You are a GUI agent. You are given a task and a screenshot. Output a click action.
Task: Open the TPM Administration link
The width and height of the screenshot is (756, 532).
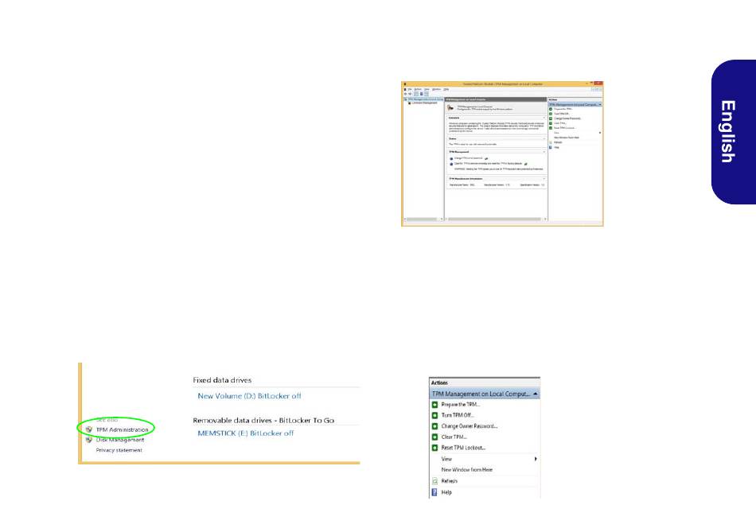[122, 429]
